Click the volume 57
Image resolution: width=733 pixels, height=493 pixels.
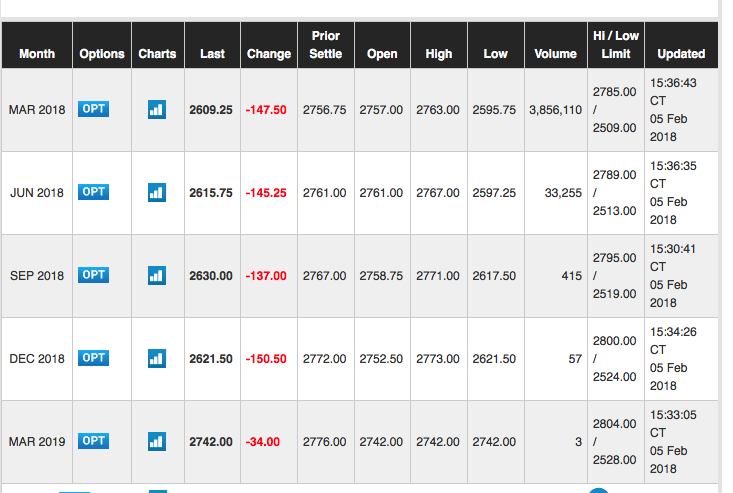[x=575, y=358]
